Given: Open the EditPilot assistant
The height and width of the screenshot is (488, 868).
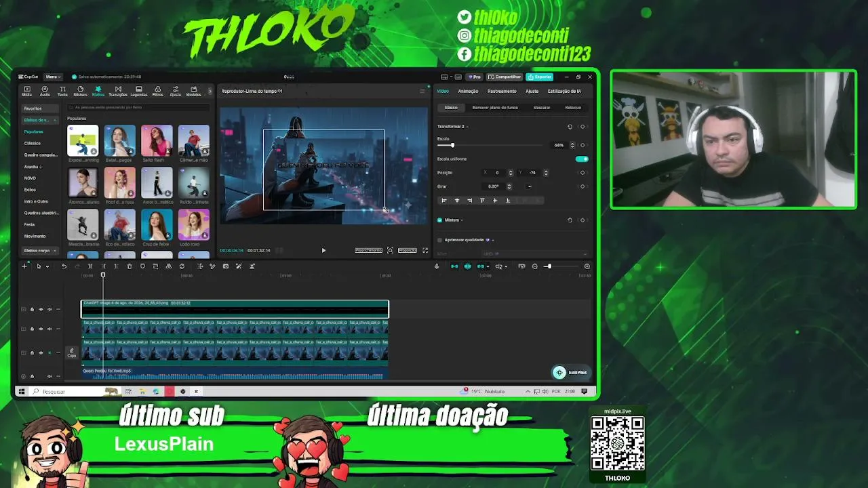Looking at the screenshot, I should click(570, 372).
